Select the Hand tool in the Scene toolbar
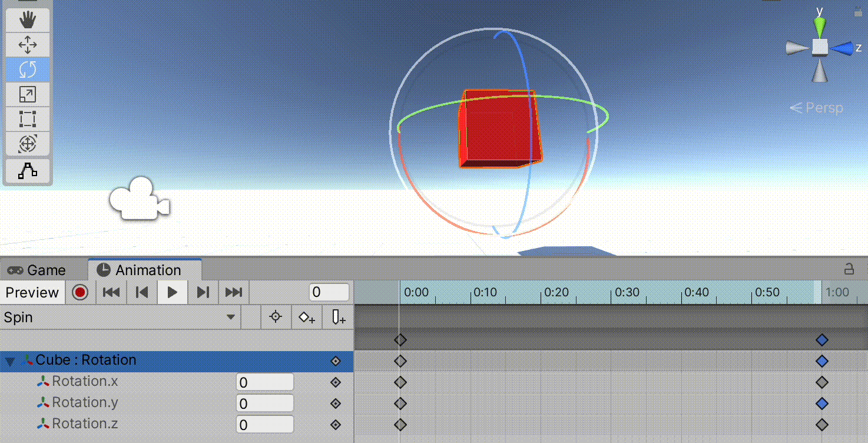This screenshot has width=868, height=443. (x=28, y=19)
